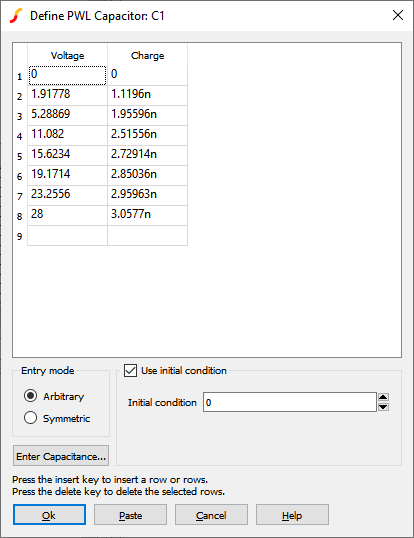Select the Arbitrary entry mode radio button

(31, 396)
